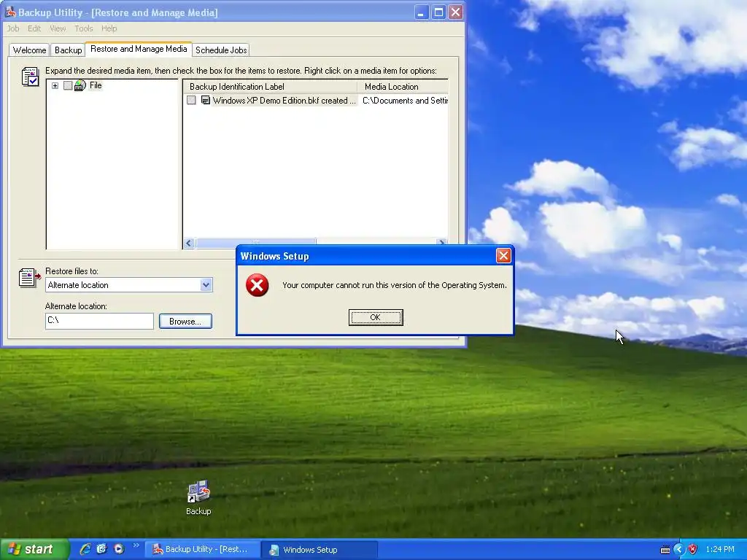This screenshot has width=747, height=560.
Task: Open the Help menu
Action: point(109,28)
